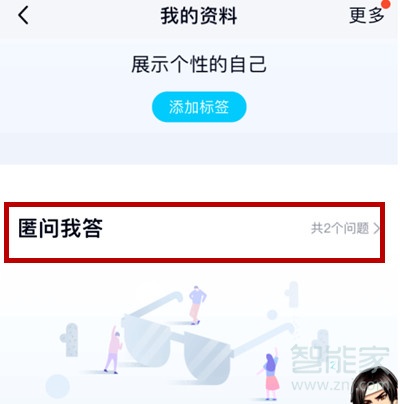The image size is (400, 404).
Task: Click the 添加标签 button
Action: click(x=199, y=107)
